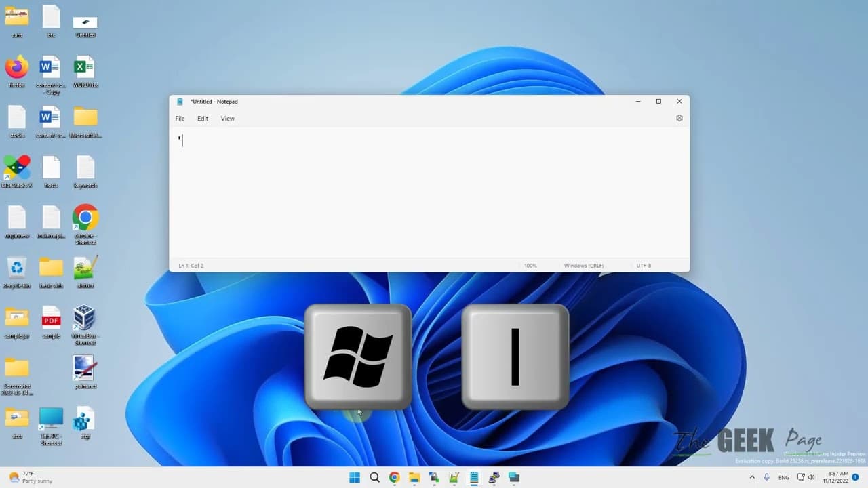
Task: Select the Notepad icon on the taskbar
Action: click(x=473, y=477)
